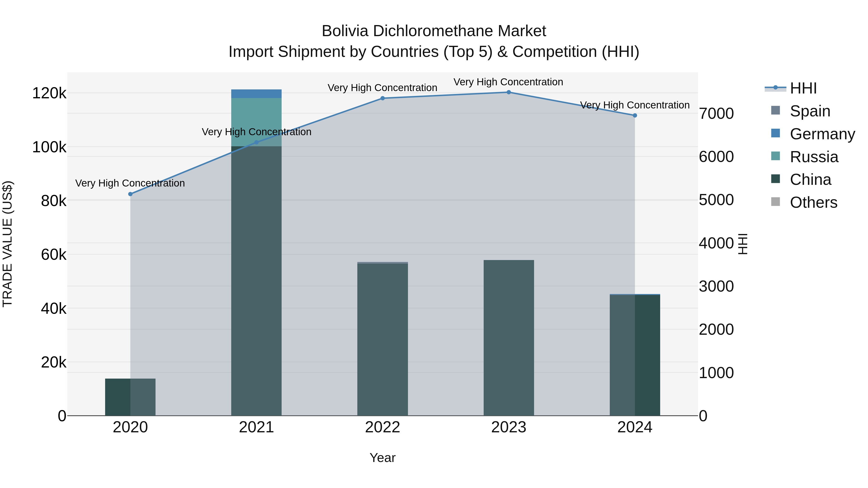Click the Germany segment of 2021 bar
Image resolution: width=868 pixels, height=488 pixels.
[x=257, y=94]
